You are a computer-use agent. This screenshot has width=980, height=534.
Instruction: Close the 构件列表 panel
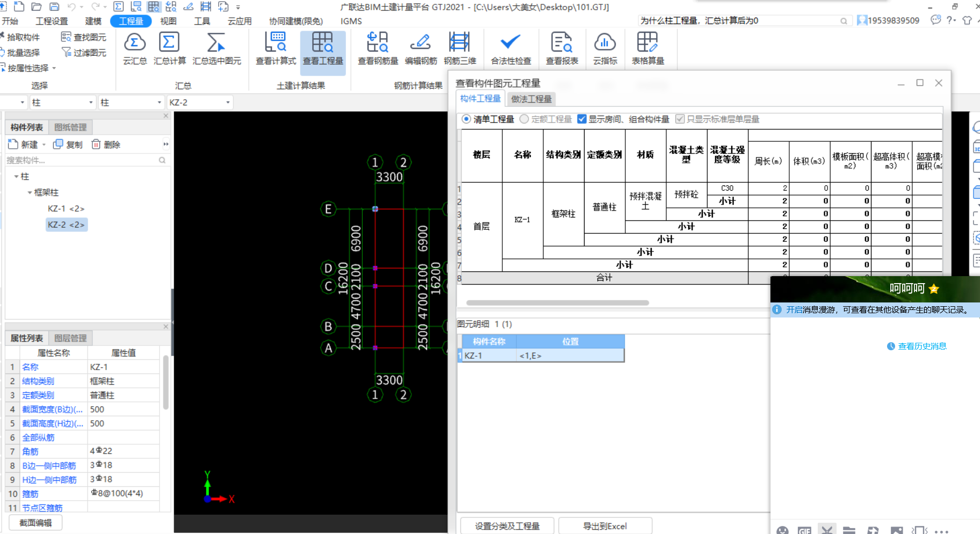[x=166, y=116]
